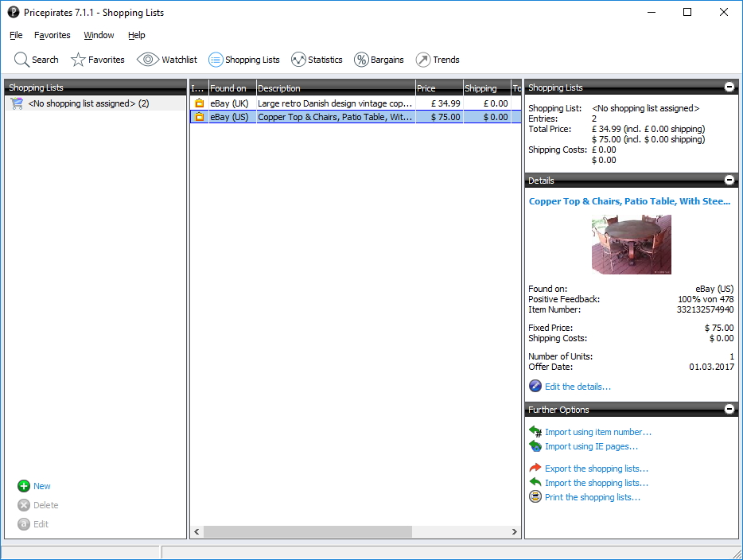Open the Window menu
743x560 pixels.
pyautogui.click(x=99, y=35)
